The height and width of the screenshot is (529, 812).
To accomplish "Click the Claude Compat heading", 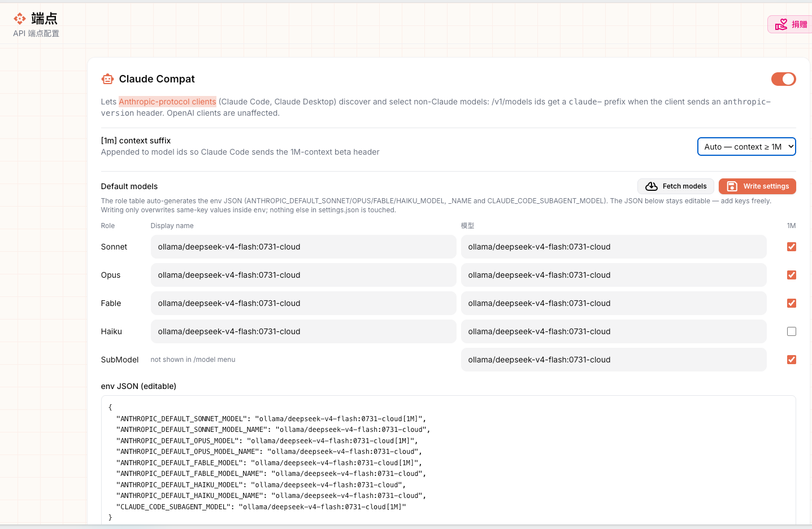I will (x=157, y=79).
